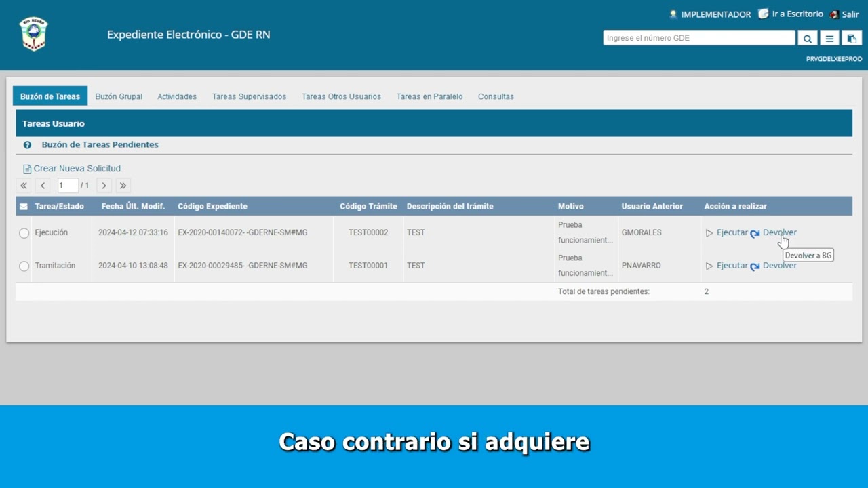
Task: Click expediente EX-2020-00029485 cell
Action: click(243, 266)
